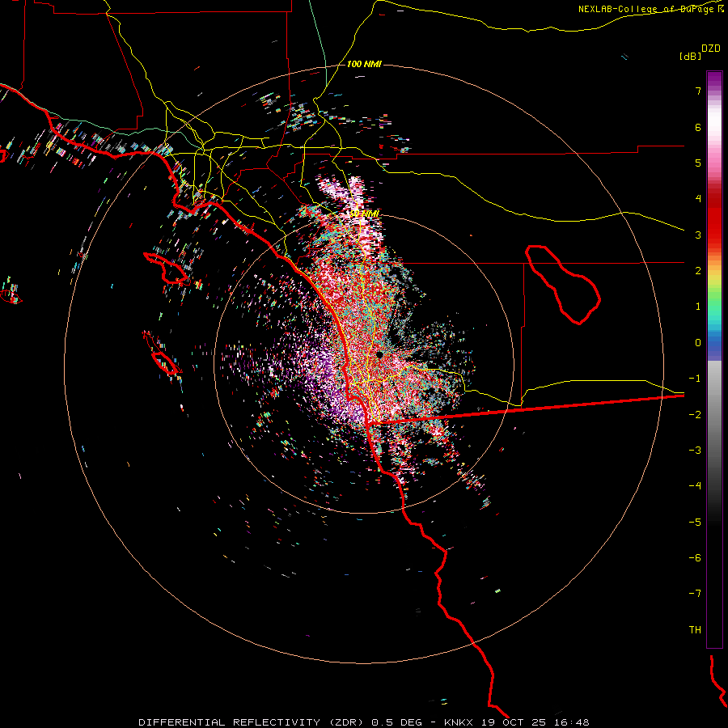
Task: Click the 0 dB blue color bar segment
Action: tap(714, 343)
